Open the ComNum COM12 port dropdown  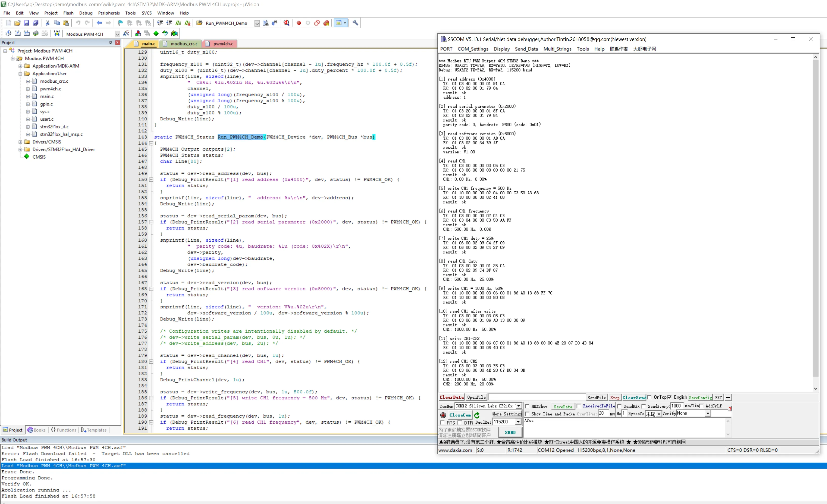[519, 406]
